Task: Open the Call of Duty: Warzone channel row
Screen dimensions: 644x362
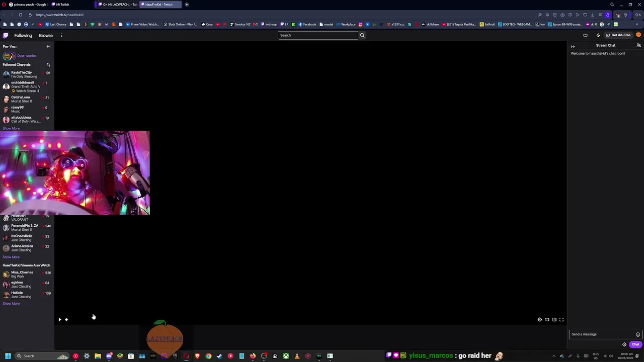Action: [26, 120]
